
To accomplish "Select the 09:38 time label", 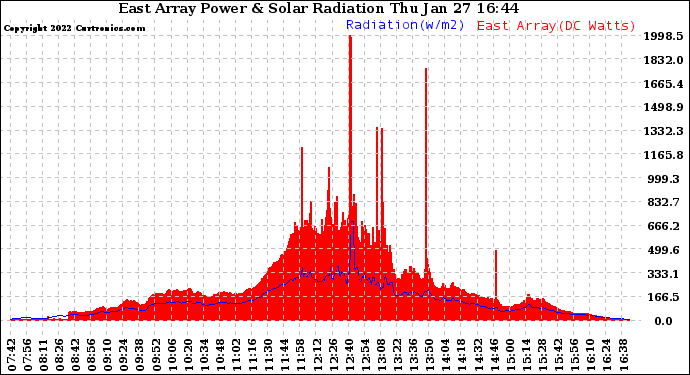I will point(140,355).
